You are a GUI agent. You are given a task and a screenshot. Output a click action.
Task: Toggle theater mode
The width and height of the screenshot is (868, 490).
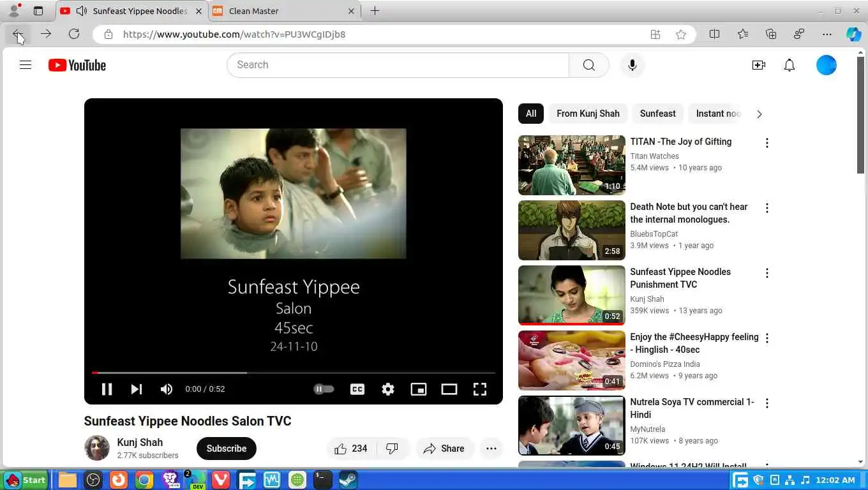pyautogui.click(x=449, y=389)
